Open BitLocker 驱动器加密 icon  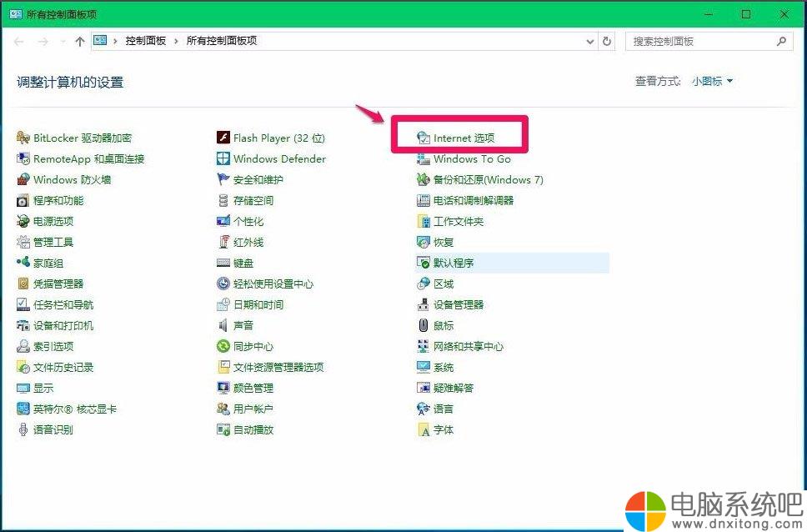[x=23, y=138]
